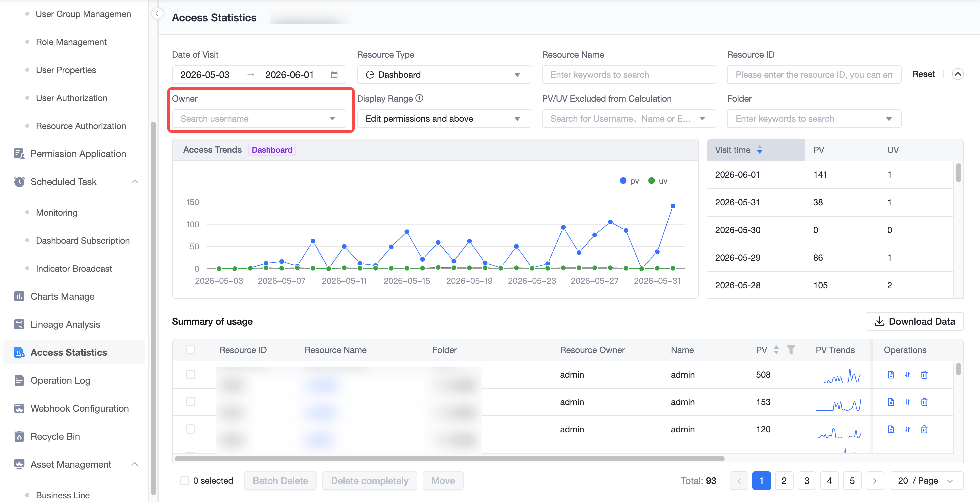The height and width of the screenshot is (502, 980).
Task: Sort by Visit time column arrows
Action: click(x=759, y=150)
